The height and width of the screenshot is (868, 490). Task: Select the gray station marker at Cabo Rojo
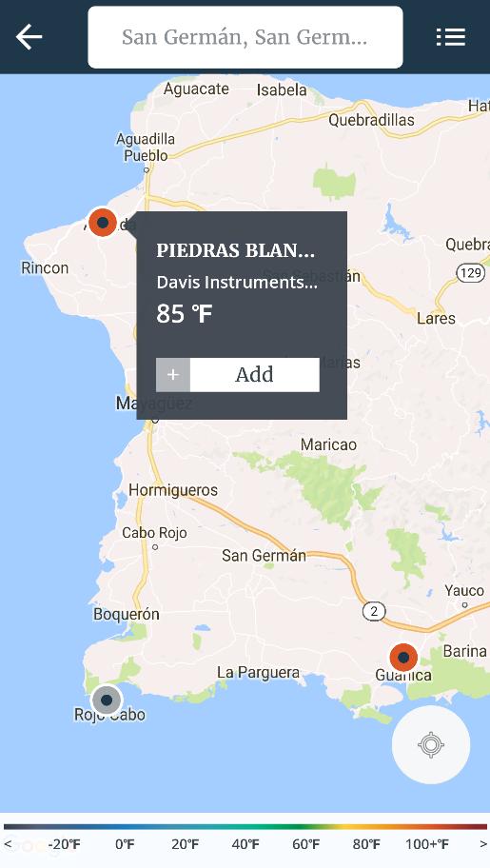(x=107, y=700)
